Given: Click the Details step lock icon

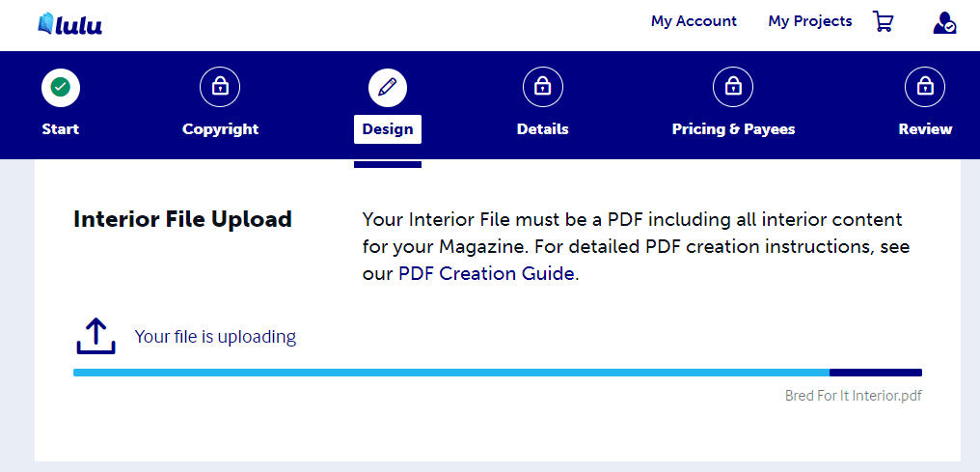Looking at the screenshot, I should pos(542,88).
